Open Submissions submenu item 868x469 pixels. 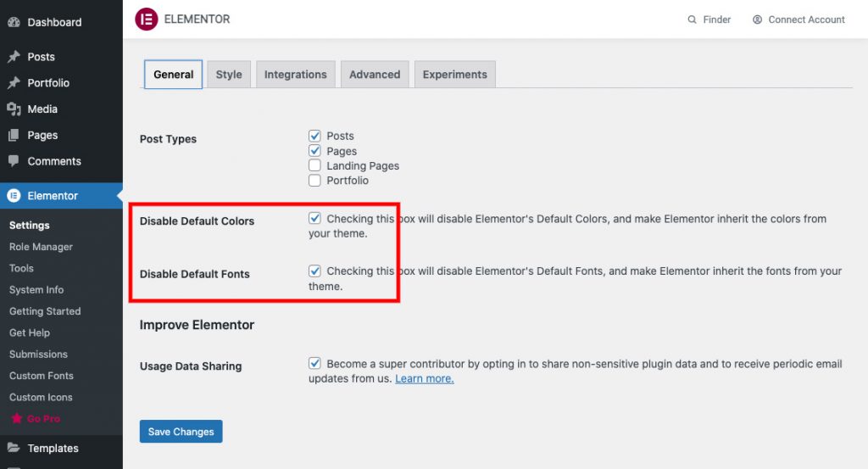pos(38,354)
